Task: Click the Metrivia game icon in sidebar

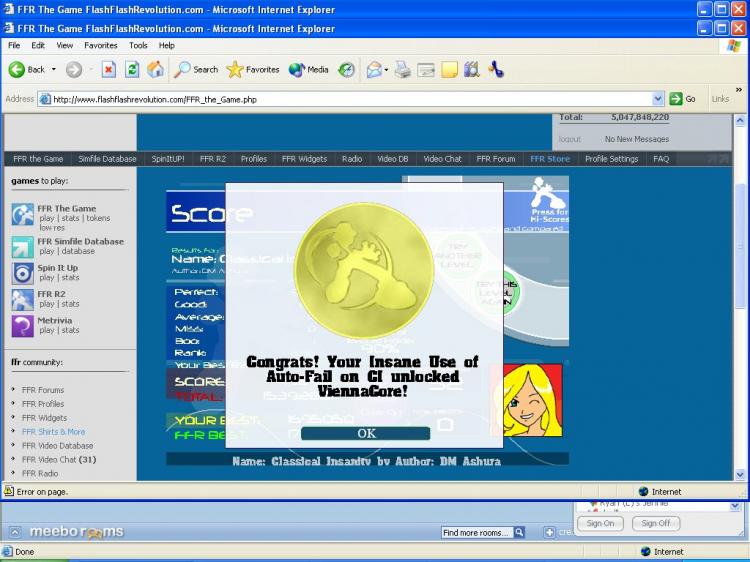Action: (x=22, y=326)
